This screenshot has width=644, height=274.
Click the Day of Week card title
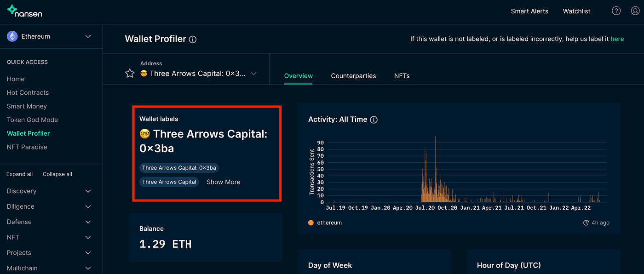coord(330,265)
